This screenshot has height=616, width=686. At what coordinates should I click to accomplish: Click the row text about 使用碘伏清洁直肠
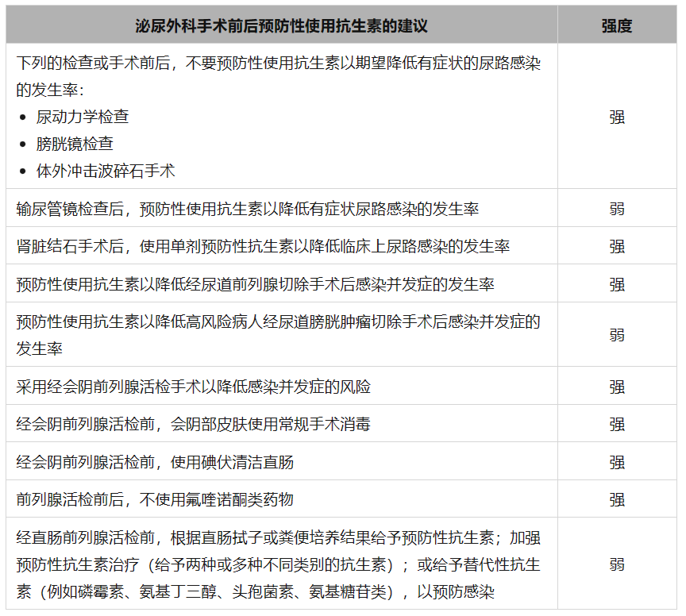coord(155,462)
